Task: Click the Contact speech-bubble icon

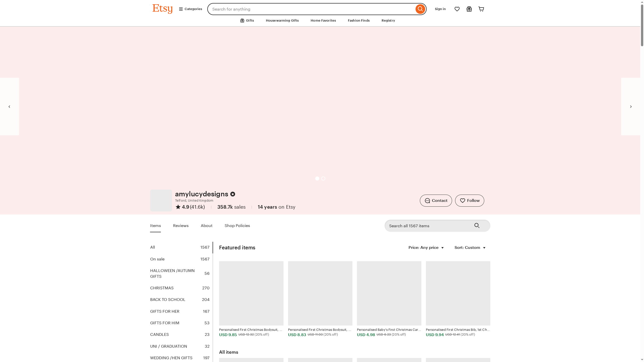Action: click(x=427, y=200)
